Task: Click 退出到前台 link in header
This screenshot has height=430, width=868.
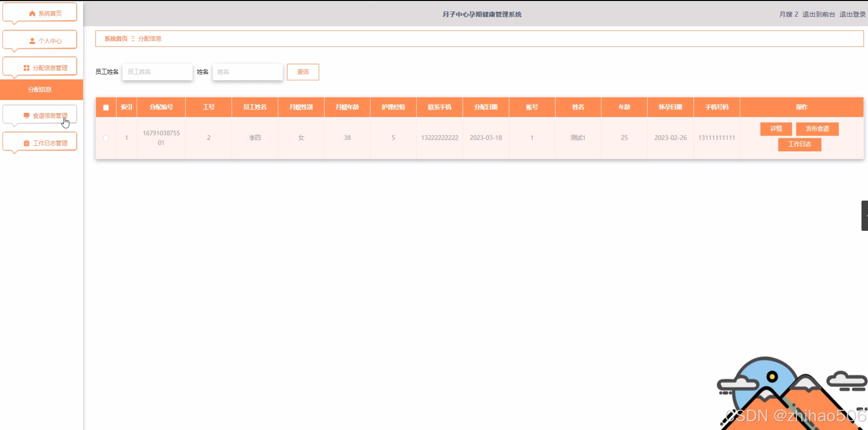Action: pyautogui.click(x=818, y=14)
